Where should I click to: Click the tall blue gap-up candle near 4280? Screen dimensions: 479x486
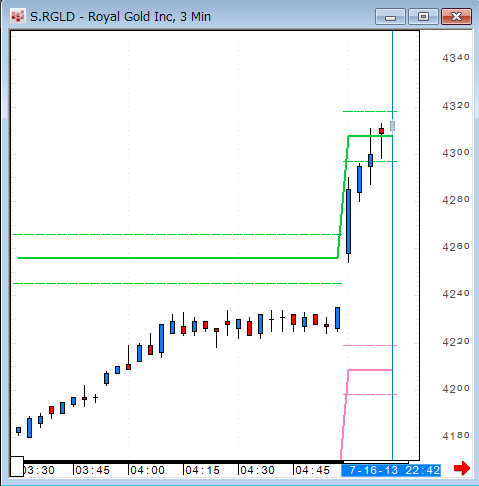[348, 221]
